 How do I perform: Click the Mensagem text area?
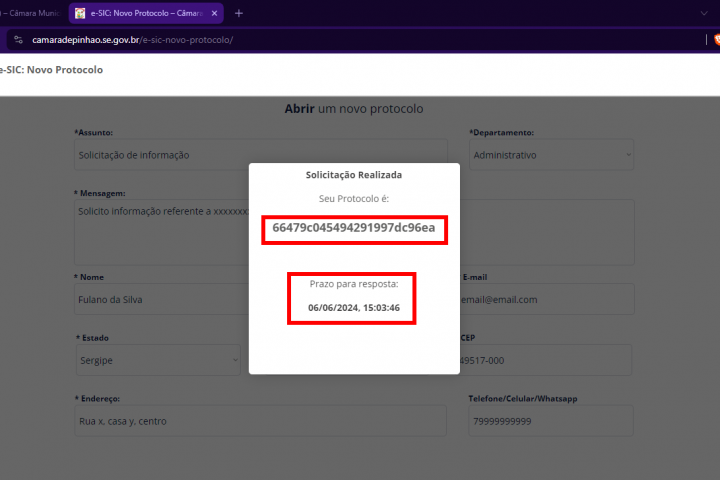click(x=160, y=231)
